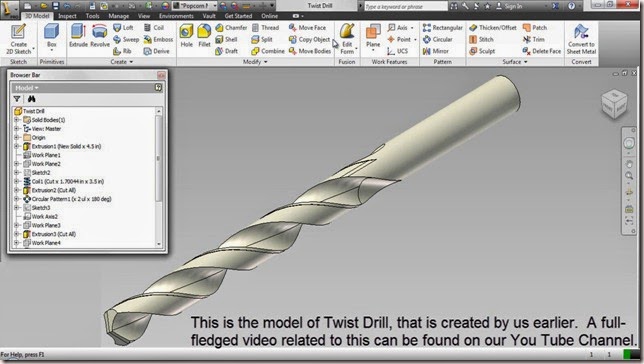Select the UCS work feature
Viewport: 644px width, 364px height.
click(x=398, y=51)
